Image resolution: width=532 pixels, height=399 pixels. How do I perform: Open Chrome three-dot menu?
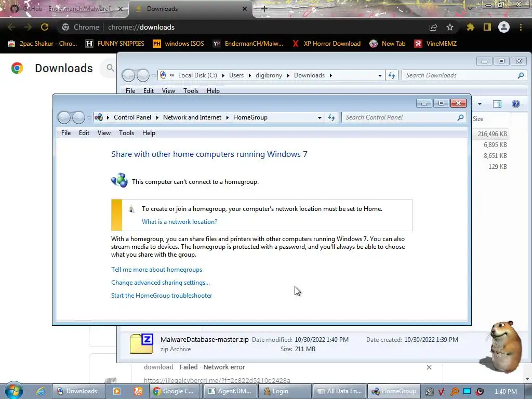[521, 27]
